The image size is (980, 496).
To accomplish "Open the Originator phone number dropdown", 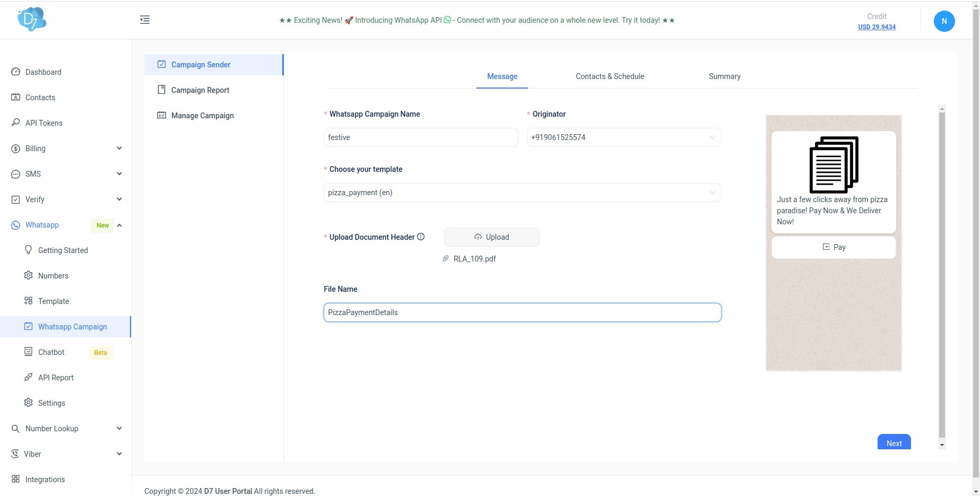I will click(623, 137).
